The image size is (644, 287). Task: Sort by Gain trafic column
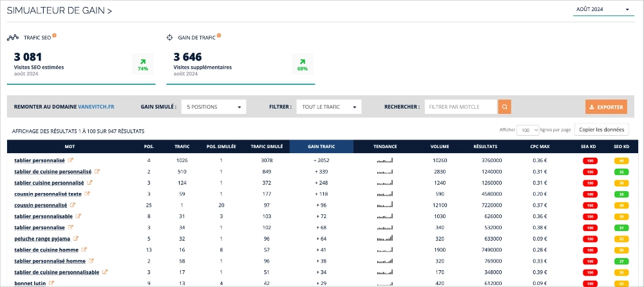(321, 146)
